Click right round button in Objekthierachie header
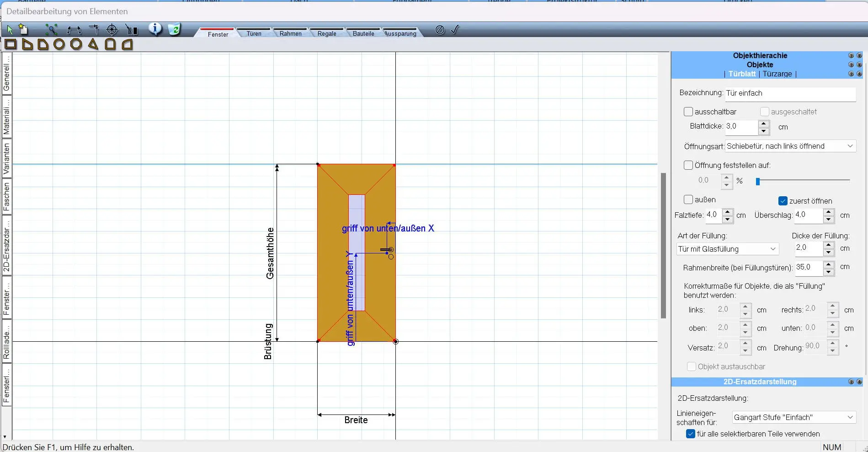Image resolution: width=868 pixels, height=452 pixels. 859,55
